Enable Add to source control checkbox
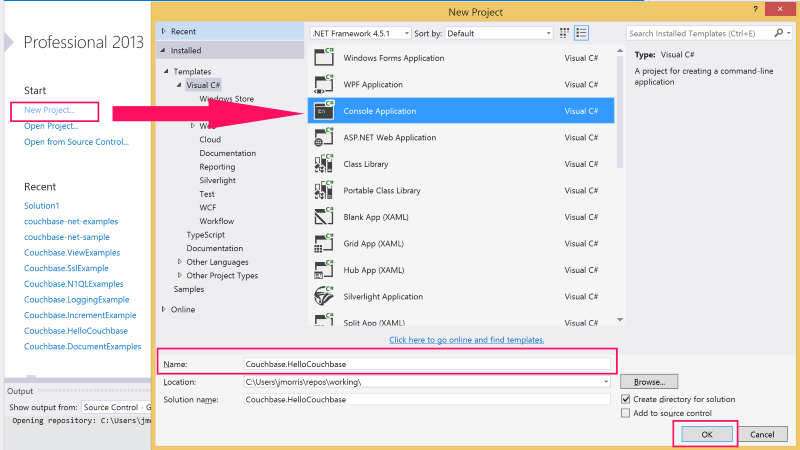800x450 pixels. coord(626,413)
